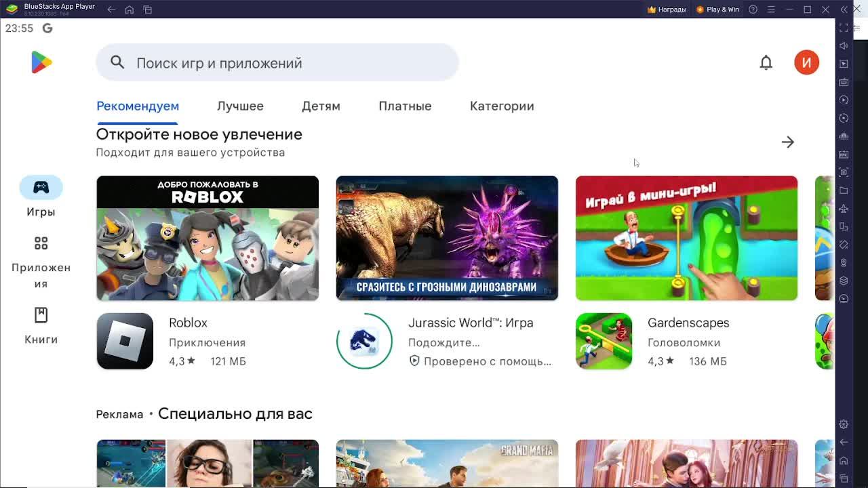Open the BlueStacks help question icon
The image size is (868, 488).
coord(753,9)
